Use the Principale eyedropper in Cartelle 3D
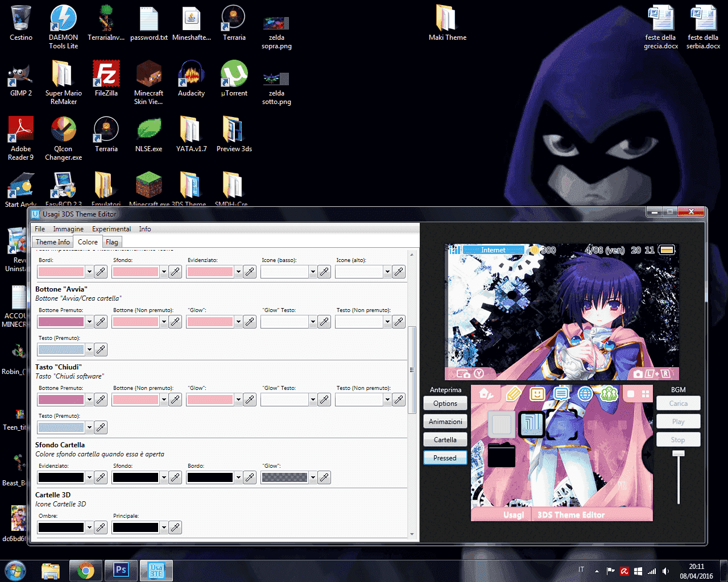 (175, 527)
